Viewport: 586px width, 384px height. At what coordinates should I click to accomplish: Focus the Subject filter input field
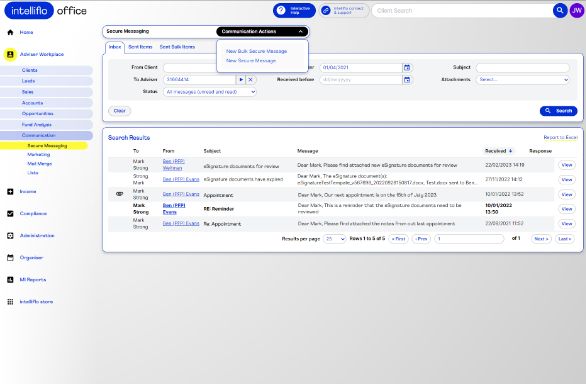[x=522, y=68]
